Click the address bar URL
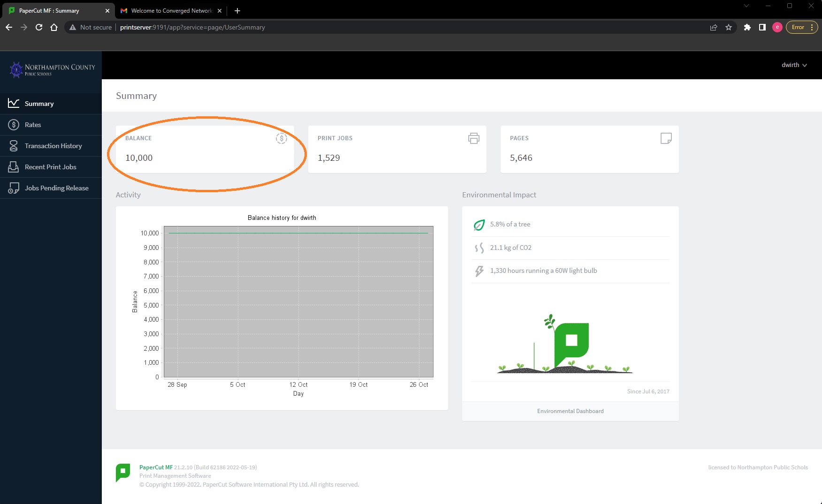 coord(192,27)
